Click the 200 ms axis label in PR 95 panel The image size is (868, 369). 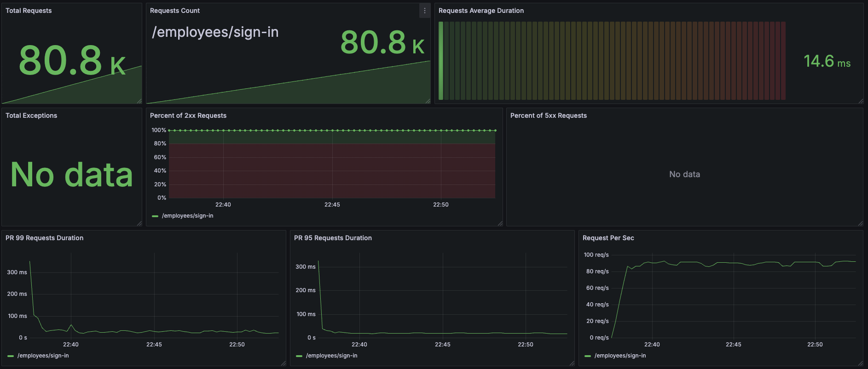[306, 290]
